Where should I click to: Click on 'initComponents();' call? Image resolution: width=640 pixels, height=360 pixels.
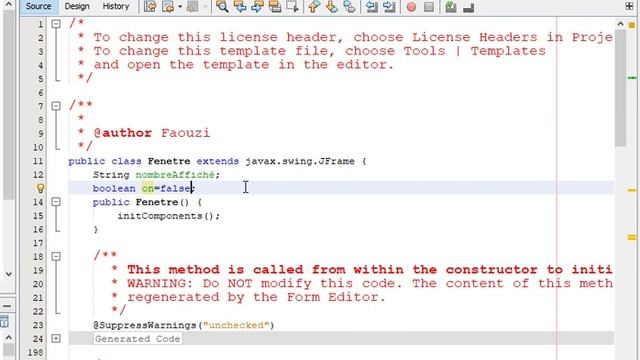tap(169, 216)
